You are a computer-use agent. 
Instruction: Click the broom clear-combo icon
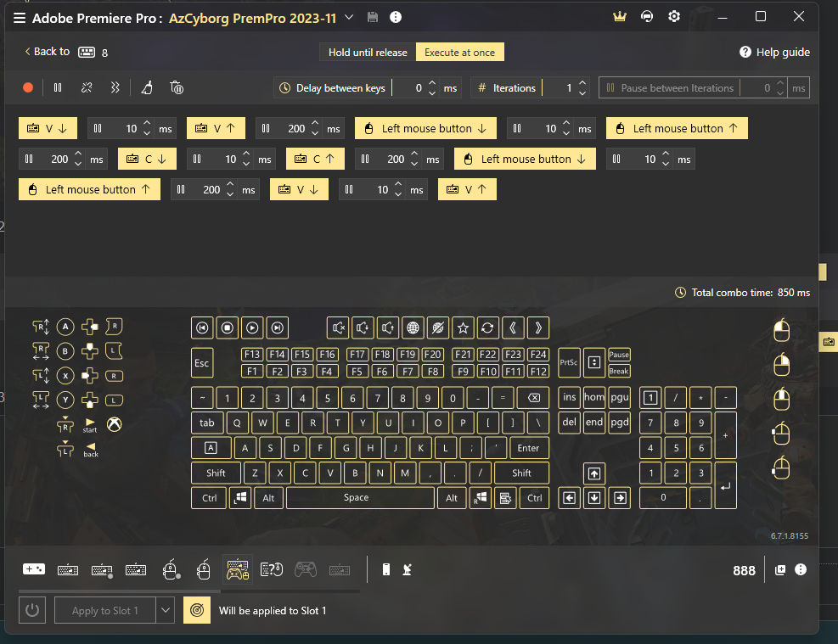(x=148, y=87)
